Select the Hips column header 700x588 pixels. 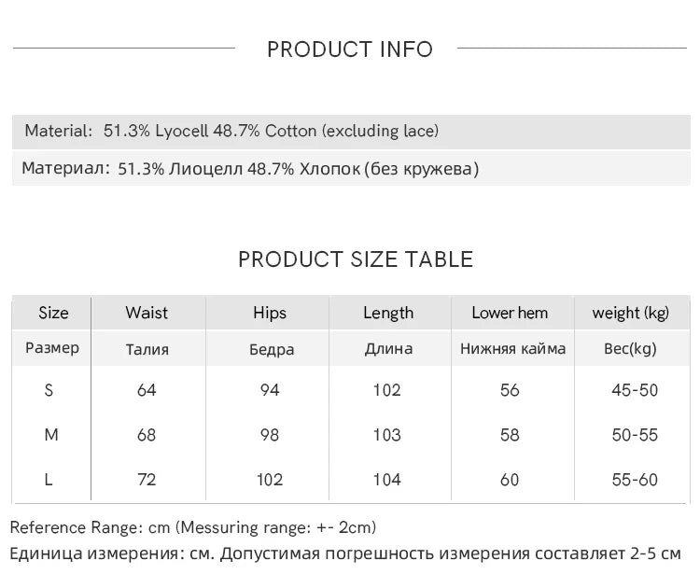click(x=270, y=313)
